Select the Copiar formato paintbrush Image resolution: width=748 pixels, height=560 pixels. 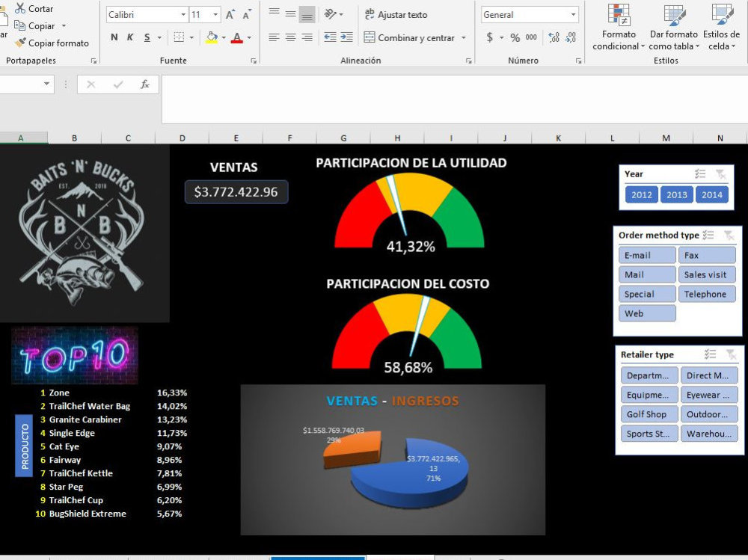[20, 43]
